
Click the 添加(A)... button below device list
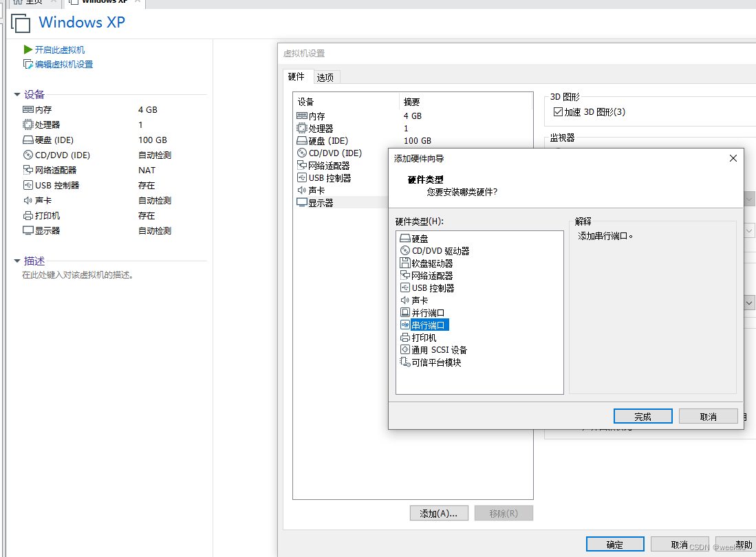439,513
